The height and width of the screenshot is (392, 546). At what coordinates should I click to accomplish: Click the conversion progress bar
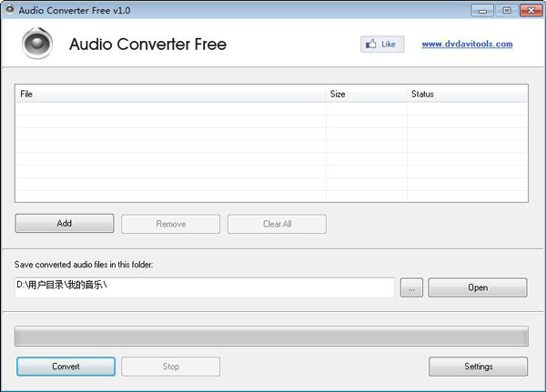(x=271, y=337)
